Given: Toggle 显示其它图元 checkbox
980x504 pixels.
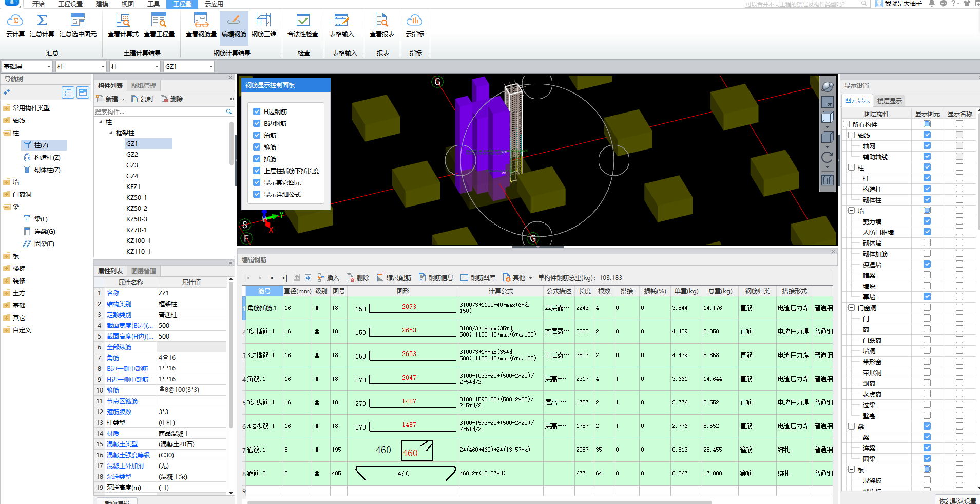Looking at the screenshot, I should click(257, 182).
